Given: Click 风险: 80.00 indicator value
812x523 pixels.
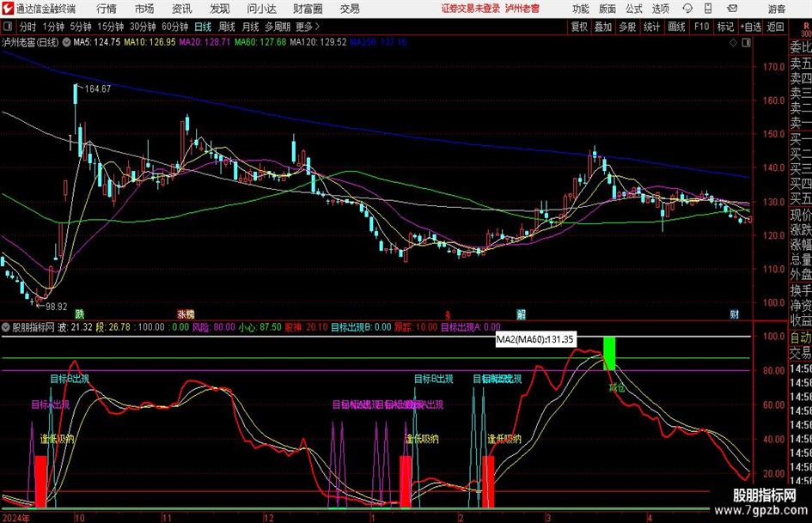Looking at the screenshot, I should [x=214, y=327].
